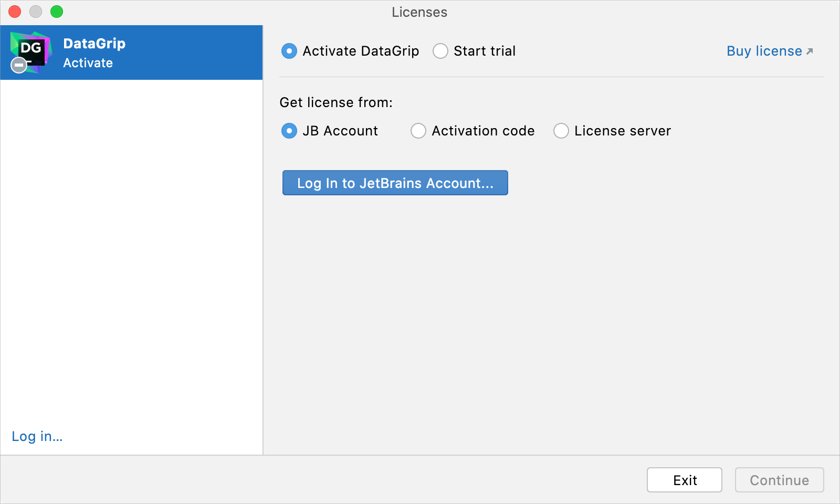840x504 pixels.
Task: Click the red close traffic-light button
Action: (x=14, y=12)
